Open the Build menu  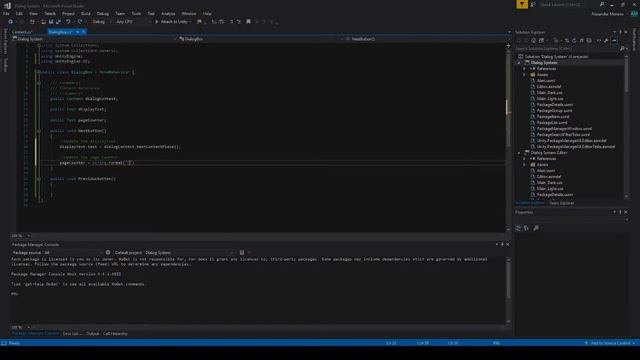coord(85,13)
